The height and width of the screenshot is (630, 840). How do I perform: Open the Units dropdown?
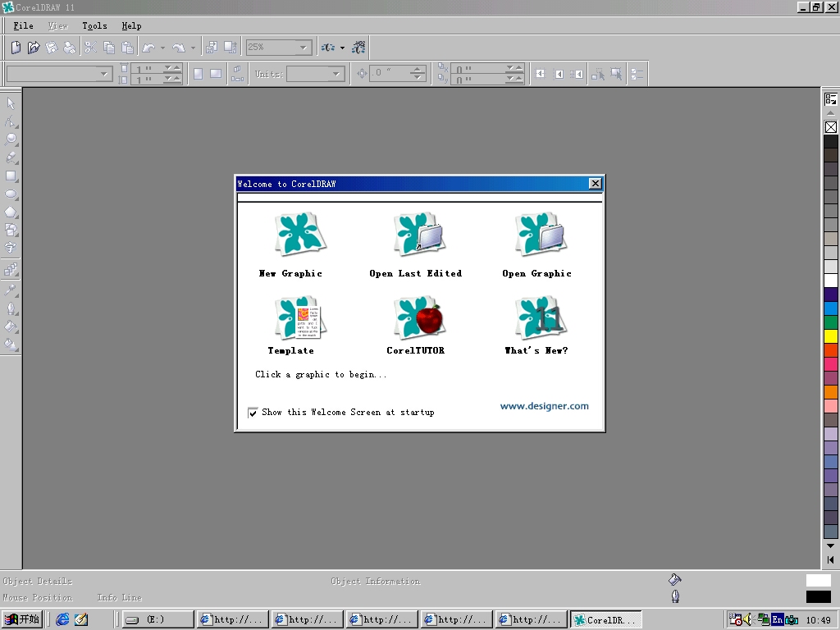point(336,74)
